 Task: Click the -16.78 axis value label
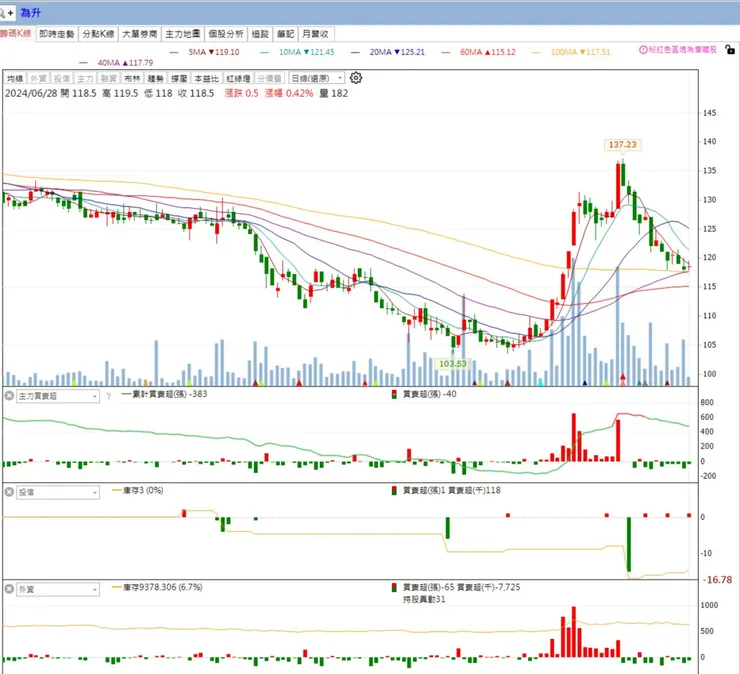(718, 580)
